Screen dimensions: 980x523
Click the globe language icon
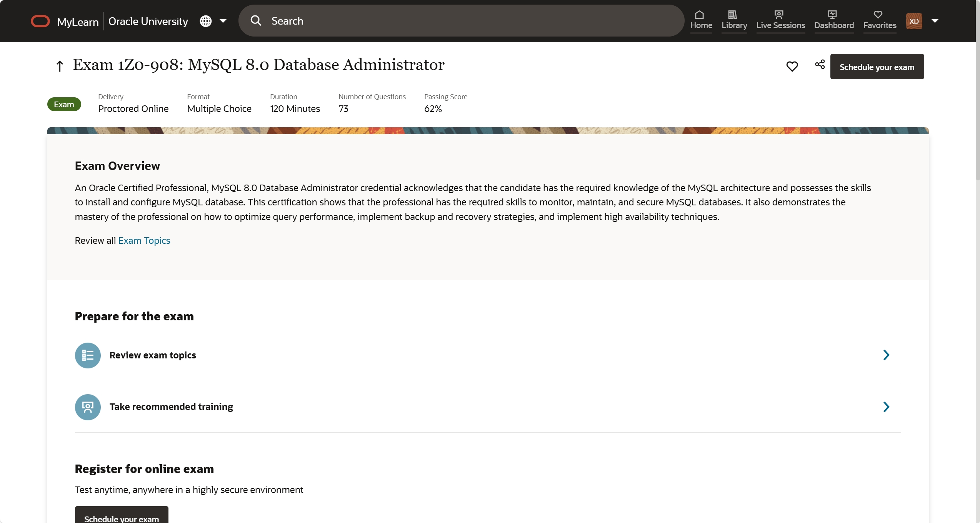click(x=206, y=21)
